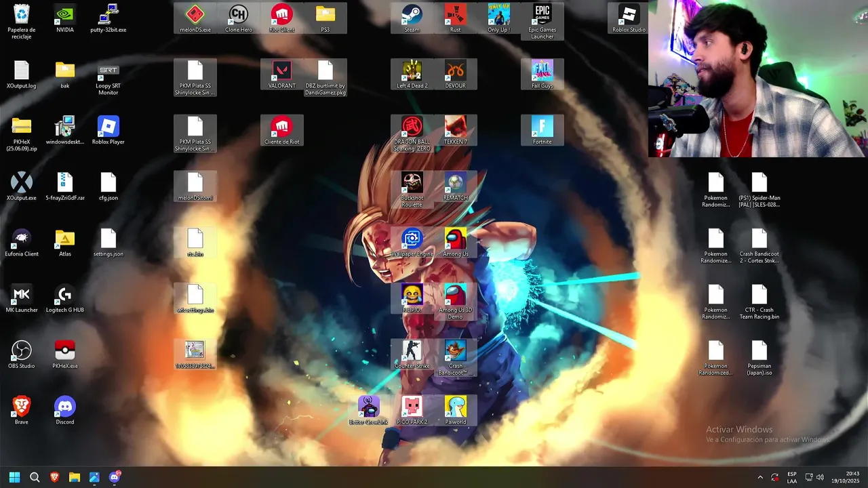This screenshot has height=488, width=868.
Task: Open the Atlas folder icon
Action: point(65,243)
